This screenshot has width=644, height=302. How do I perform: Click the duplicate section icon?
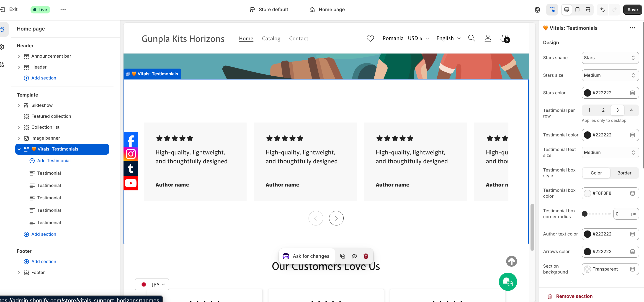tap(343, 256)
